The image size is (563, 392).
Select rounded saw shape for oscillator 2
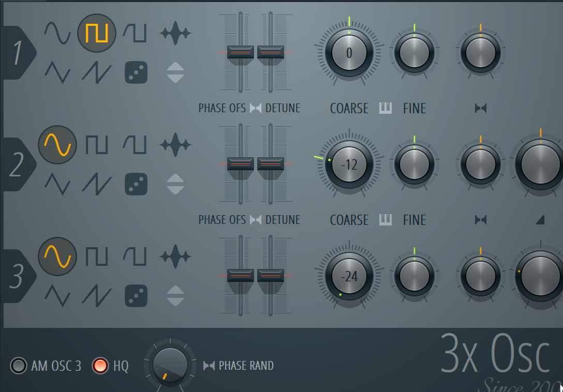tap(135, 145)
